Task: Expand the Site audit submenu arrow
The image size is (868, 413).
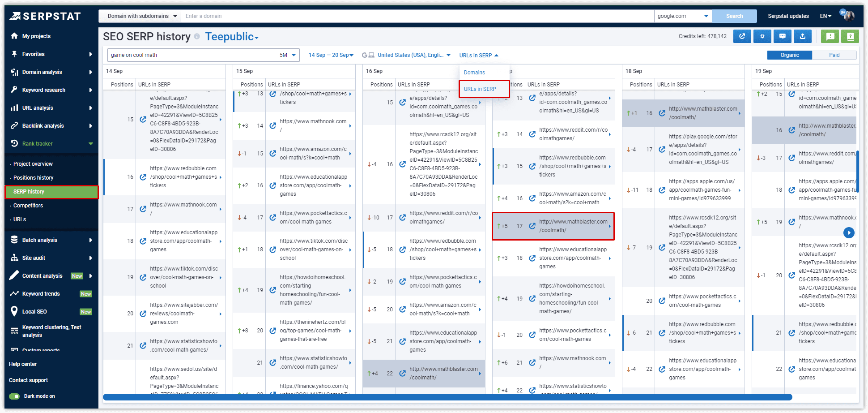Action: pos(91,258)
